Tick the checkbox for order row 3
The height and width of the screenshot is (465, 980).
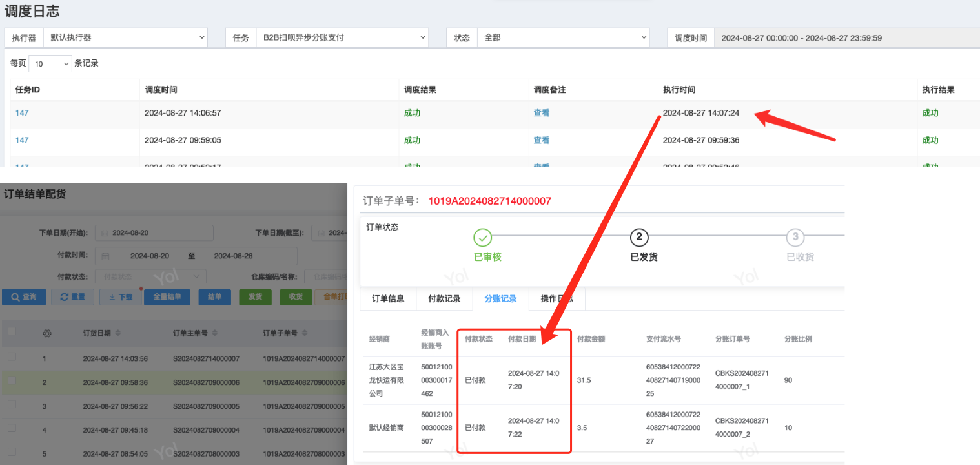[x=12, y=406]
